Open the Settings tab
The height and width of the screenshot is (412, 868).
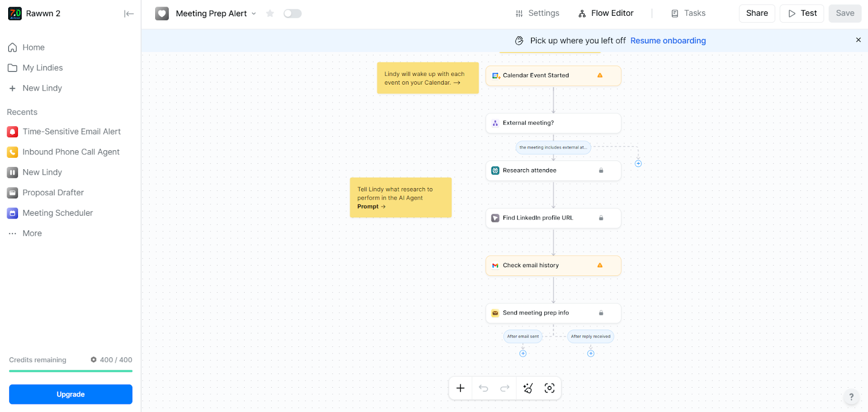click(x=537, y=13)
